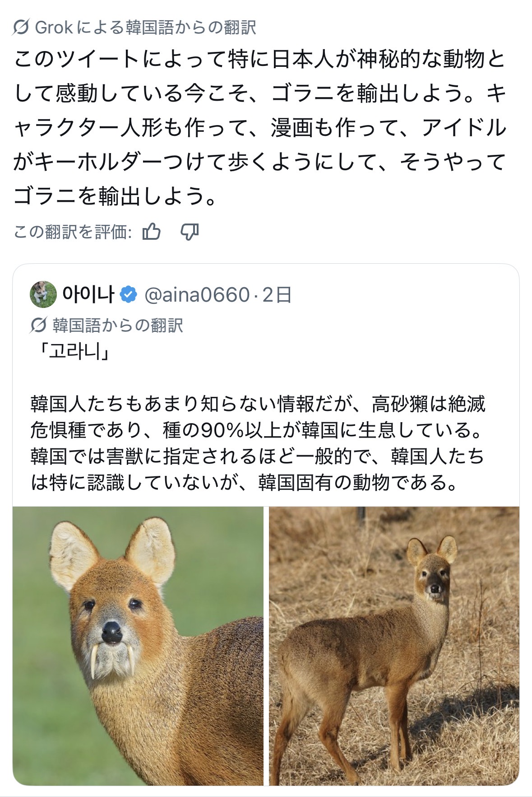532x797 pixels.
Task: Open the close-up water deer photo with fangs
Action: click(138, 646)
